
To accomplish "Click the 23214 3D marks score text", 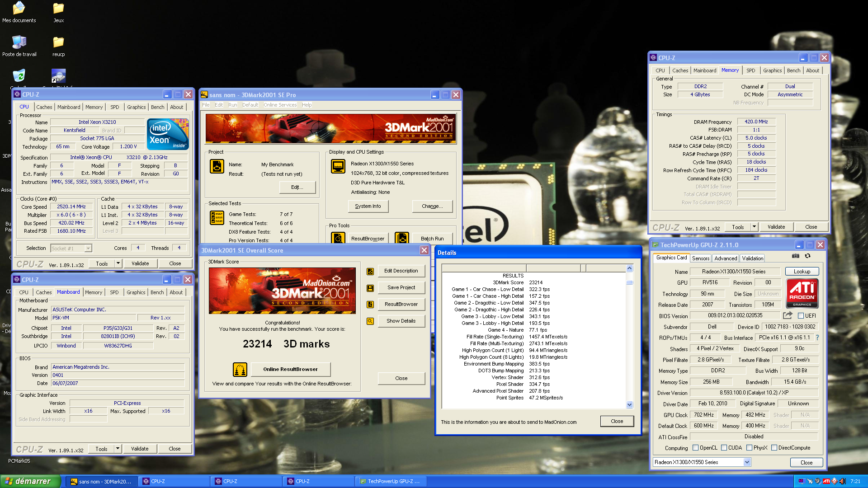I will [286, 344].
